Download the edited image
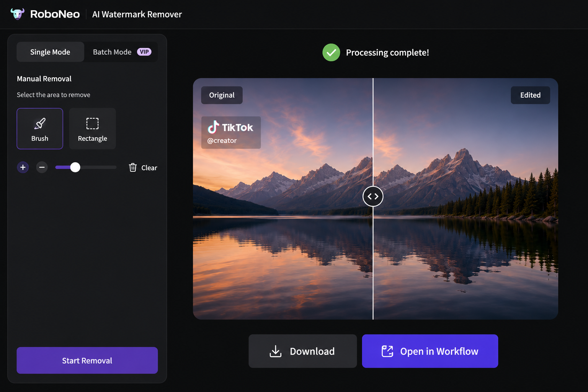This screenshot has height=392, width=588. (303, 351)
